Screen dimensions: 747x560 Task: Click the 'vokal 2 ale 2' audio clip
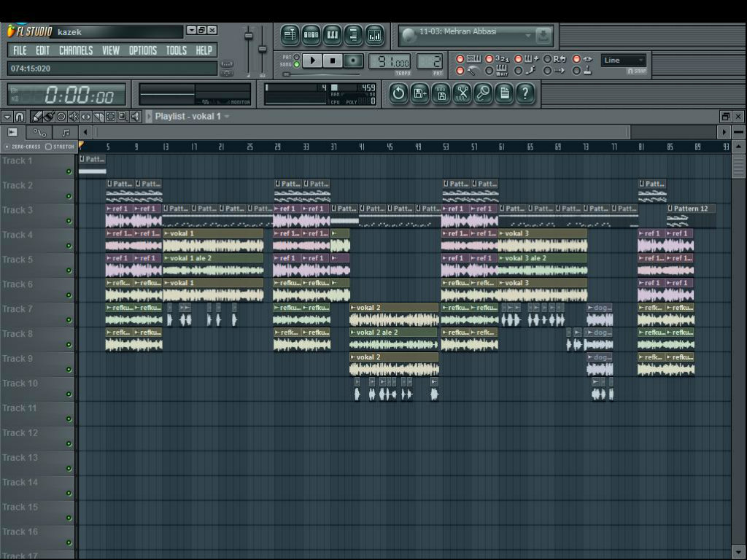[393, 339]
